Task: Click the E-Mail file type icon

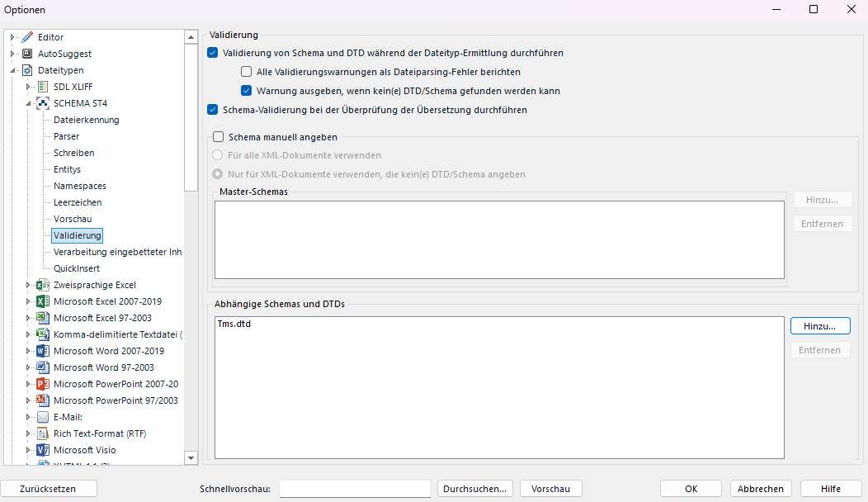Action: (x=42, y=416)
